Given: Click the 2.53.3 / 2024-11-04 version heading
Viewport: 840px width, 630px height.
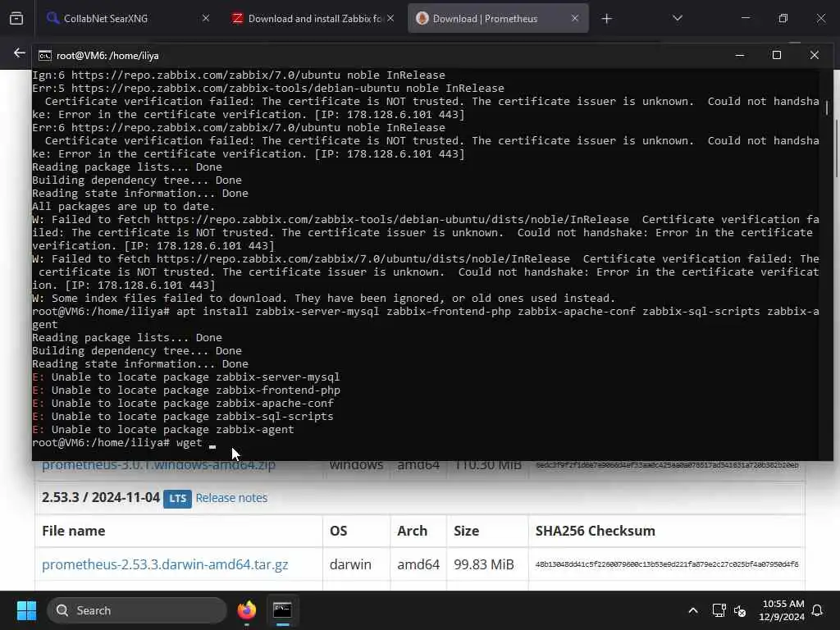Looking at the screenshot, I should 101,498.
